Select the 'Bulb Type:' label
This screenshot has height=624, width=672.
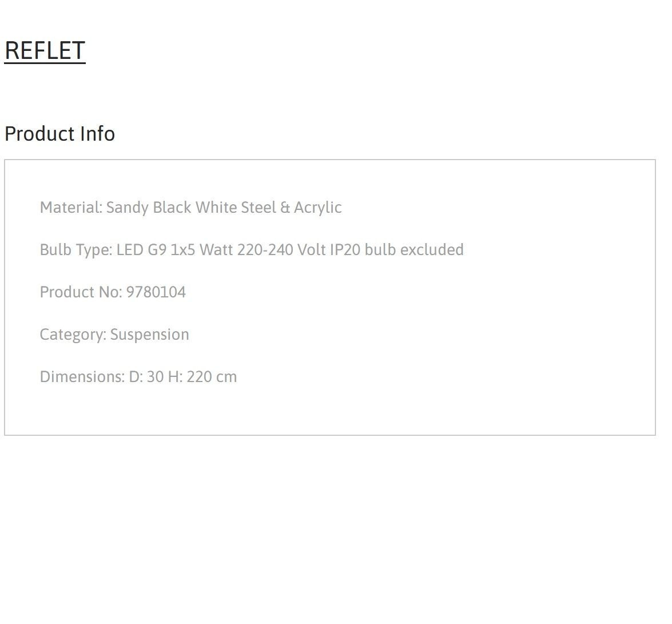[x=76, y=250]
